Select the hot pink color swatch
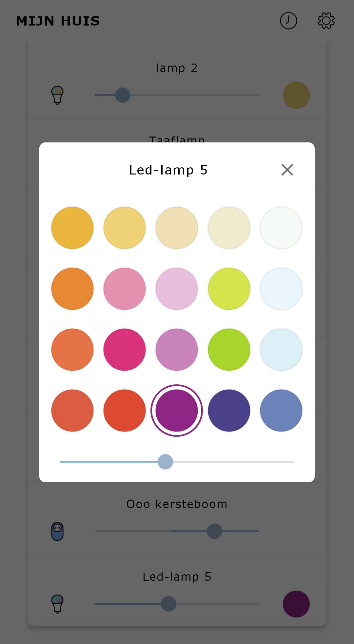This screenshot has width=354, height=644. point(124,350)
